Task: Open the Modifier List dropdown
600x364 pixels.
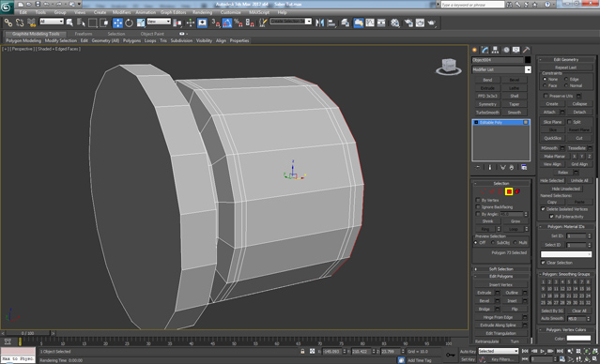Action: coord(501,69)
